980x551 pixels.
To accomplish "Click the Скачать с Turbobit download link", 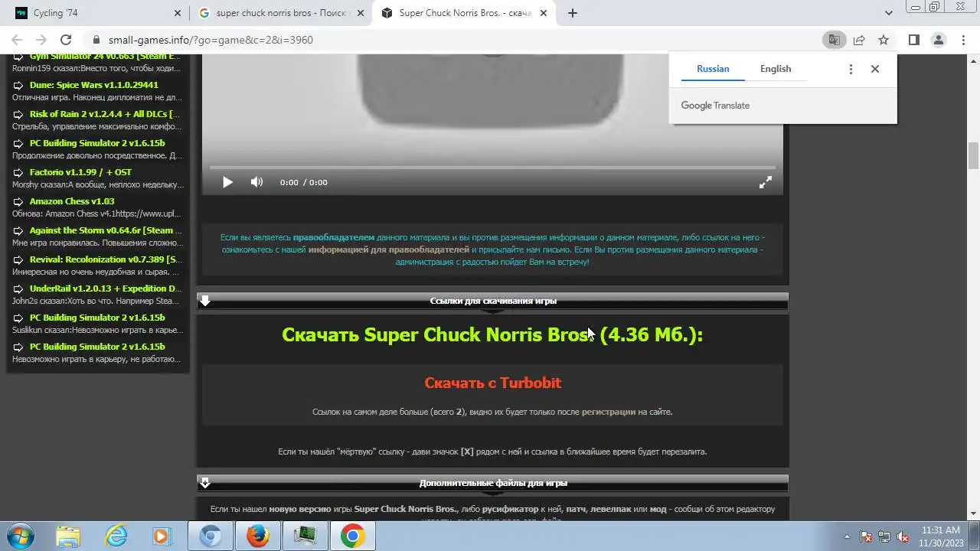I will tap(493, 383).
